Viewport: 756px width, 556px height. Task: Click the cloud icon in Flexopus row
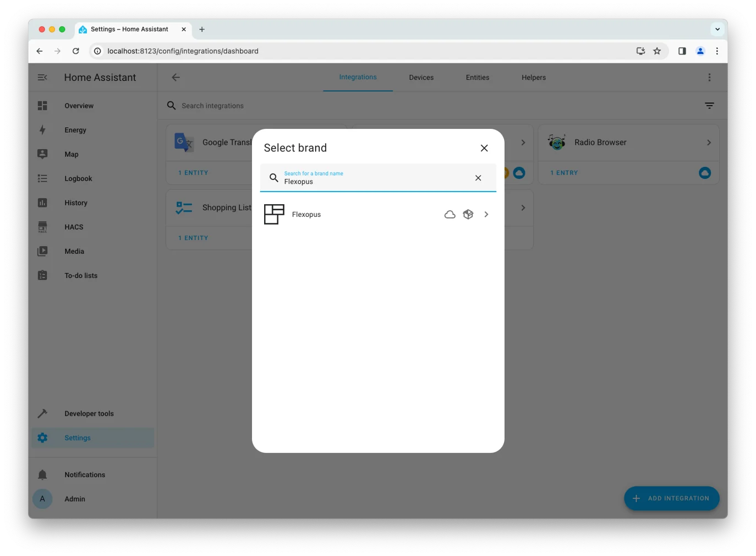point(450,215)
